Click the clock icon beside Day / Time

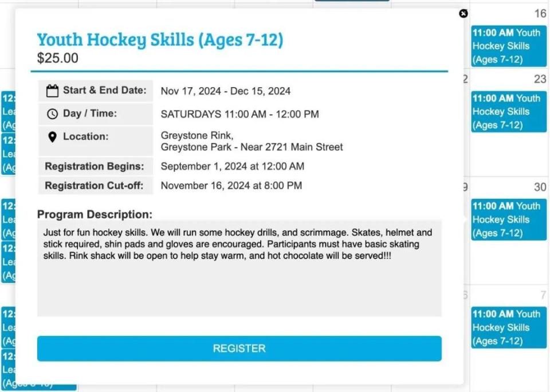(52, 114)
